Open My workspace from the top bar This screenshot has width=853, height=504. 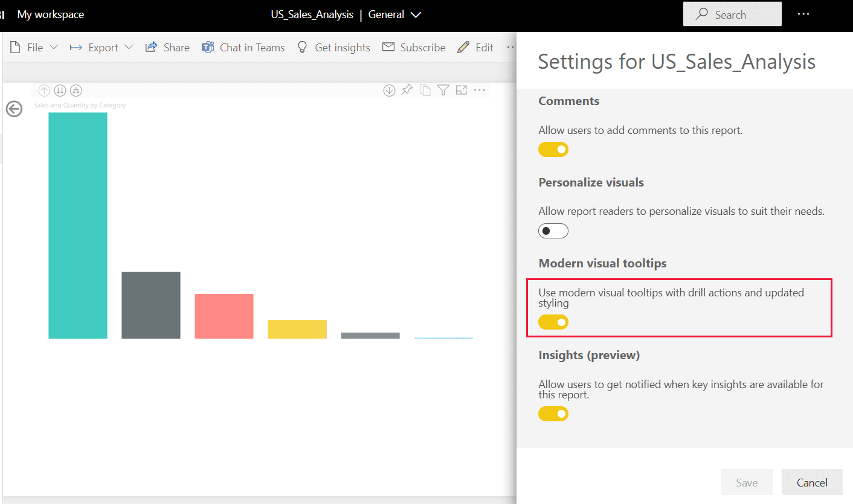[x=51, y=14]
